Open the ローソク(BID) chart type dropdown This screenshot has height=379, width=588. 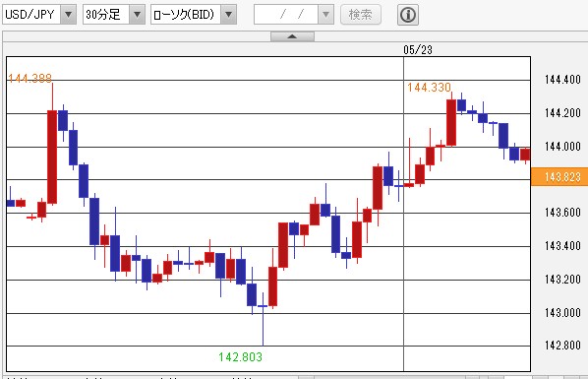pyautogui.click(x=228, y=15)
